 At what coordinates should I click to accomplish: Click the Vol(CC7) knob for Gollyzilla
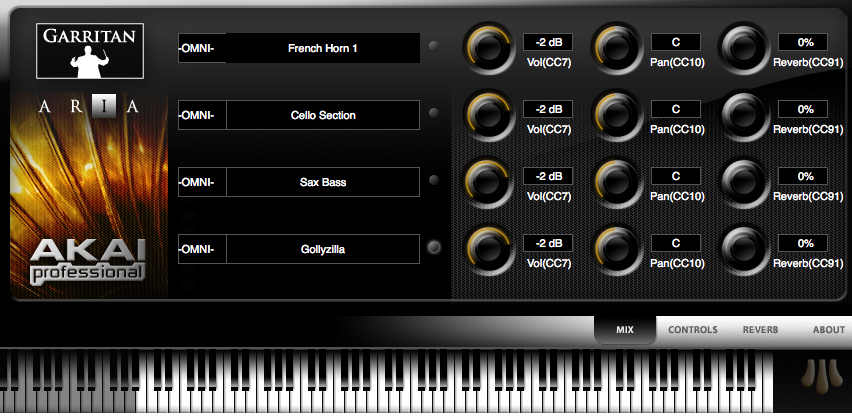[488, 249]
